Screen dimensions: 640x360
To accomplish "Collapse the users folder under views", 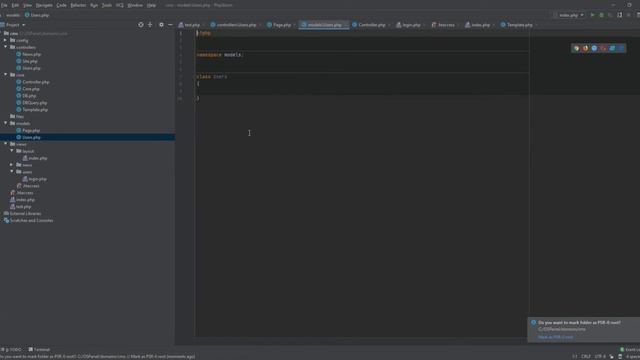I will pos(12,172).
